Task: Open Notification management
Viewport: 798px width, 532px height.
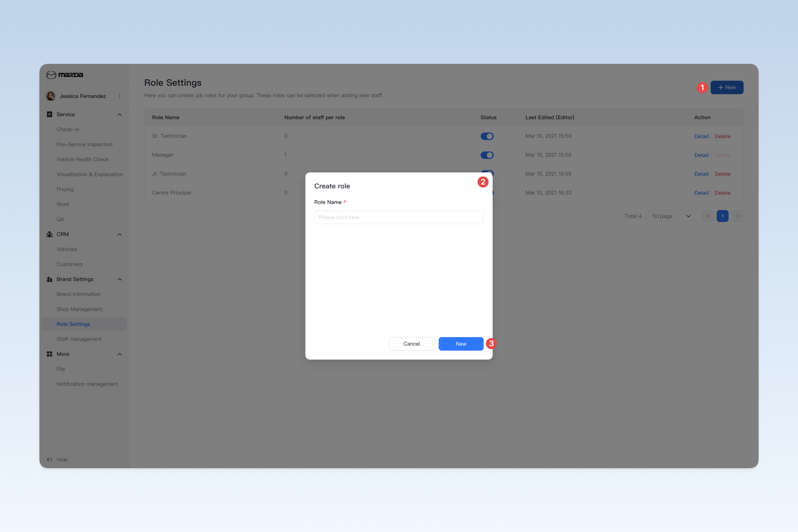Action: pyautogui.click(x=87, y=384)
